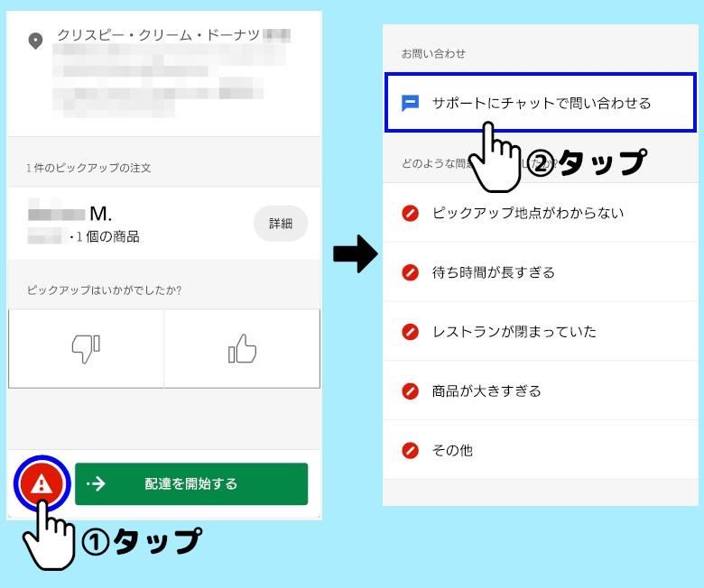Tap red icon beside その他
The width and height of the screenshot is (704, 588).
[x=410, y=450]
